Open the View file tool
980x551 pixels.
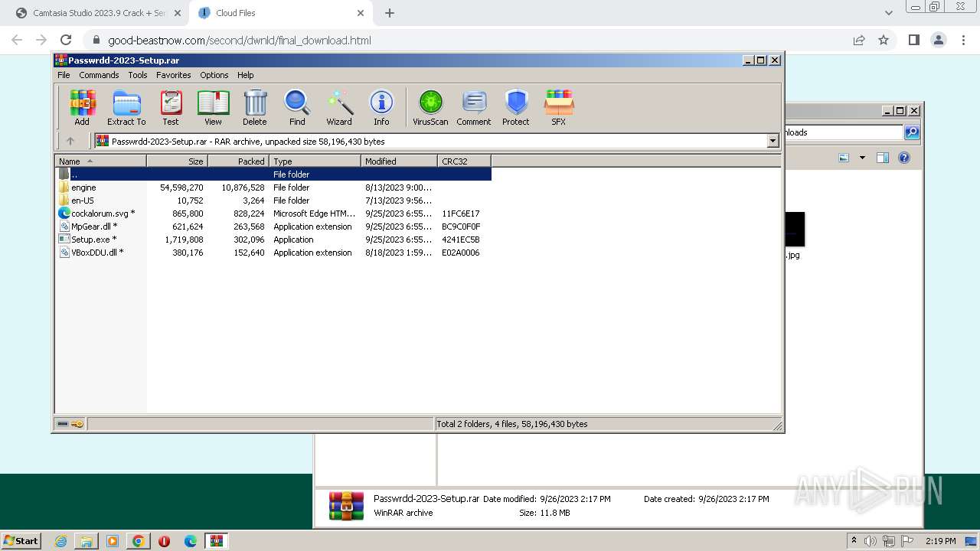(x=213, y=107)
